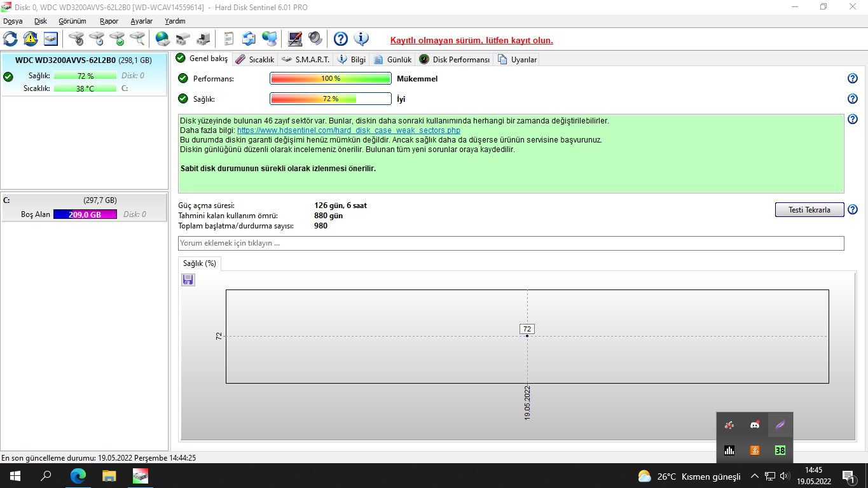
Task: Click the question mark help toolbar icon
Action: coord(341,39)
